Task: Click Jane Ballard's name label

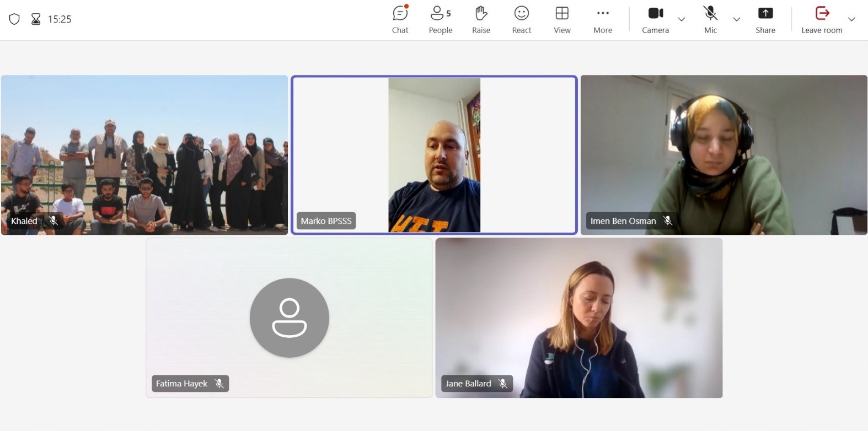Action: click(x=468, y=384)
